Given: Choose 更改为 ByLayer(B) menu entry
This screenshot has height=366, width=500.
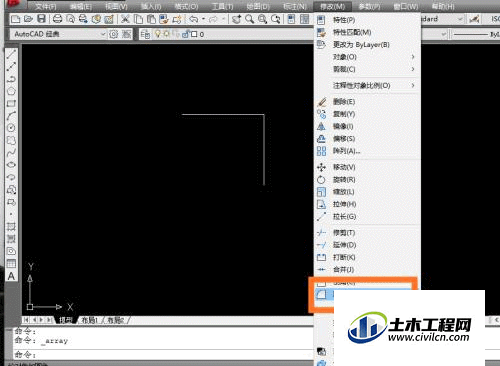Looking at the screenshot, I should 367,45.
